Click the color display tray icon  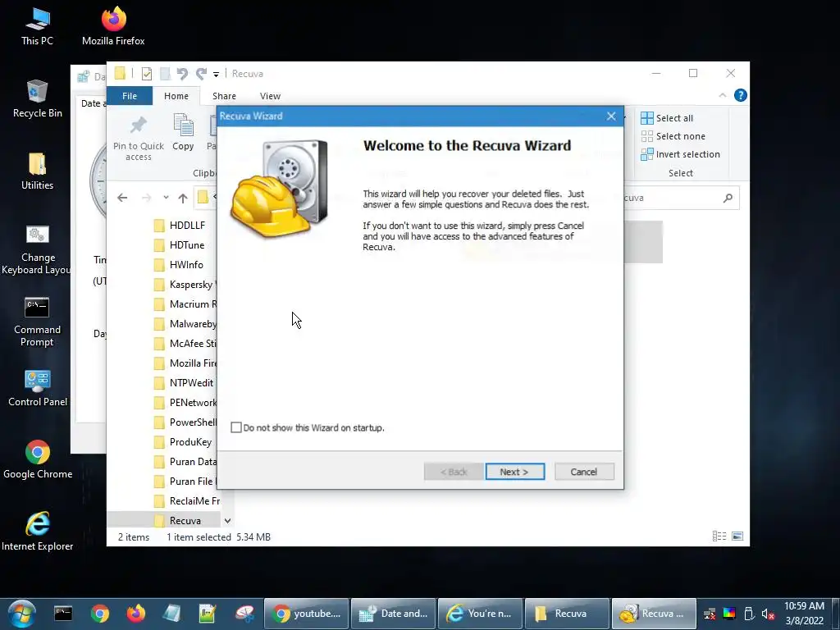pyautogui.click(x=729, y=614)
